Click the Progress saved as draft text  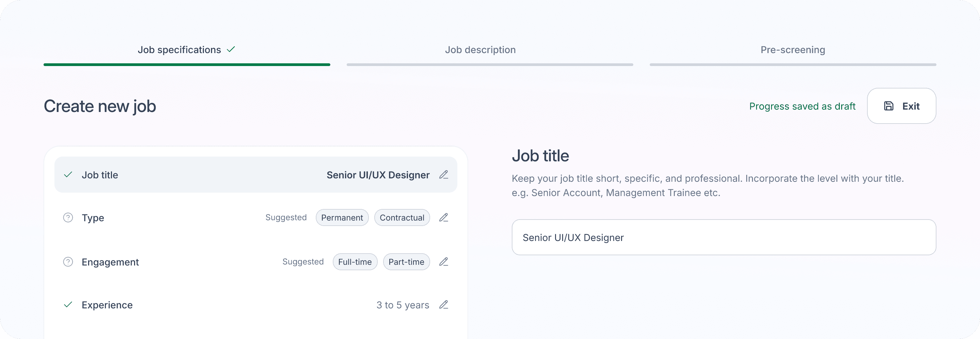coord(802,106)
